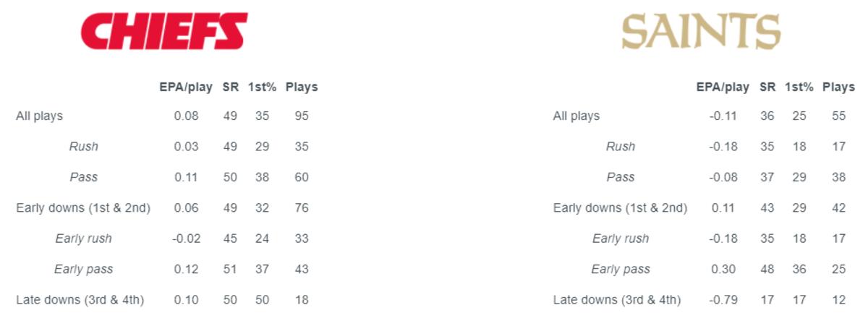Click Chiefs 1st% column header
The image size is (868, 318).
point(262,87)
